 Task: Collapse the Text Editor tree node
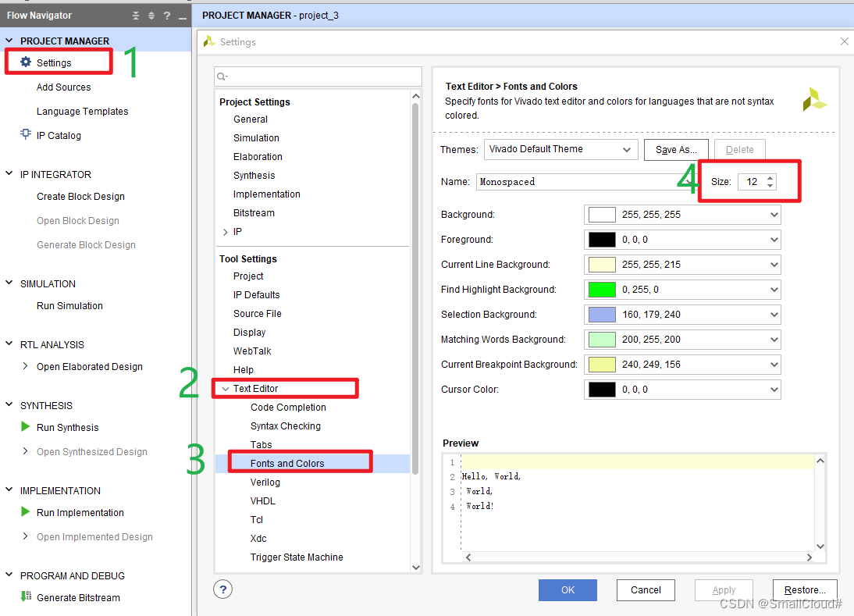point(226,389)
